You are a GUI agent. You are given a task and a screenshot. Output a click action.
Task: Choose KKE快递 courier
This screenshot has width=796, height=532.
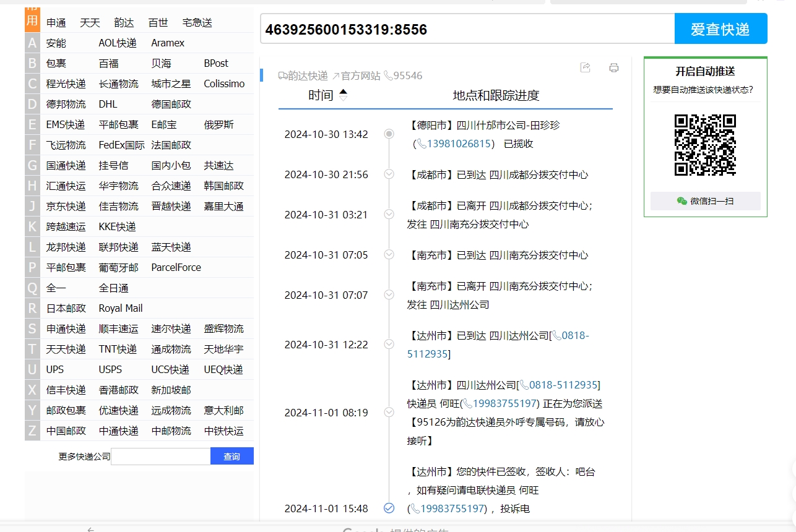(117, 226)
